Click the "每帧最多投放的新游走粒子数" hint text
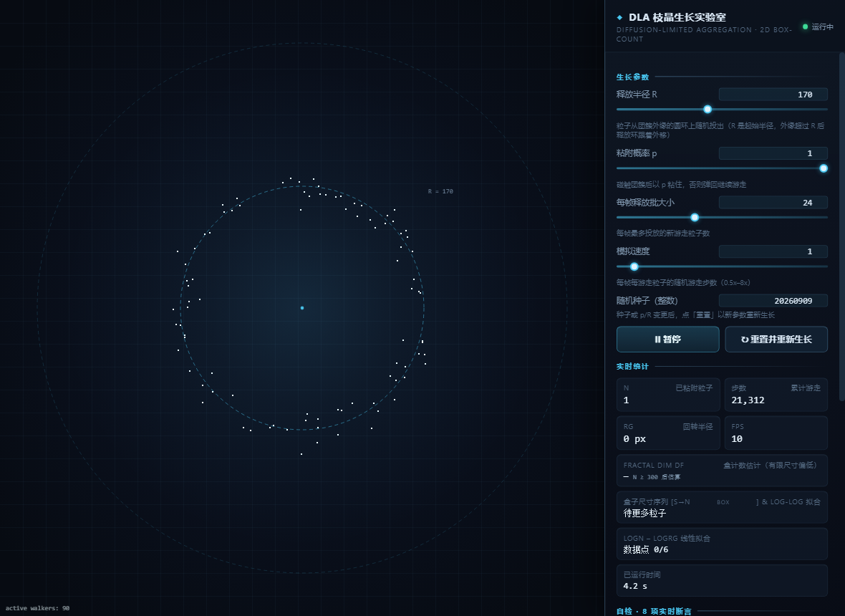 663,234
